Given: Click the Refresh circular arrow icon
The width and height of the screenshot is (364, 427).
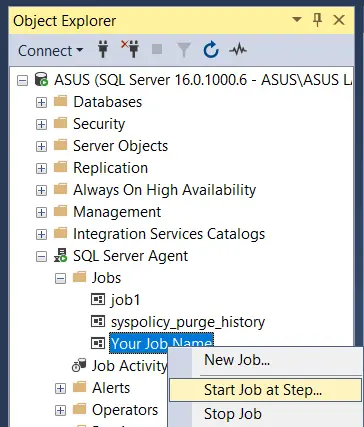Looking at the screenshot, I should coord(211,50).
